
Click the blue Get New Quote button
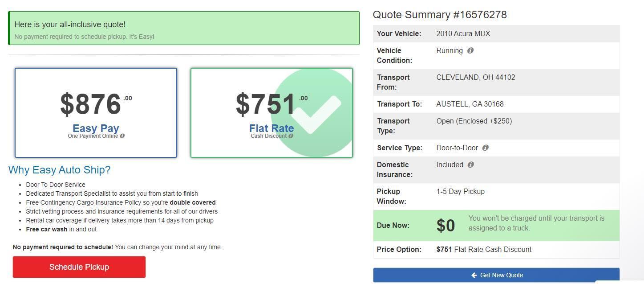(496, 275)
